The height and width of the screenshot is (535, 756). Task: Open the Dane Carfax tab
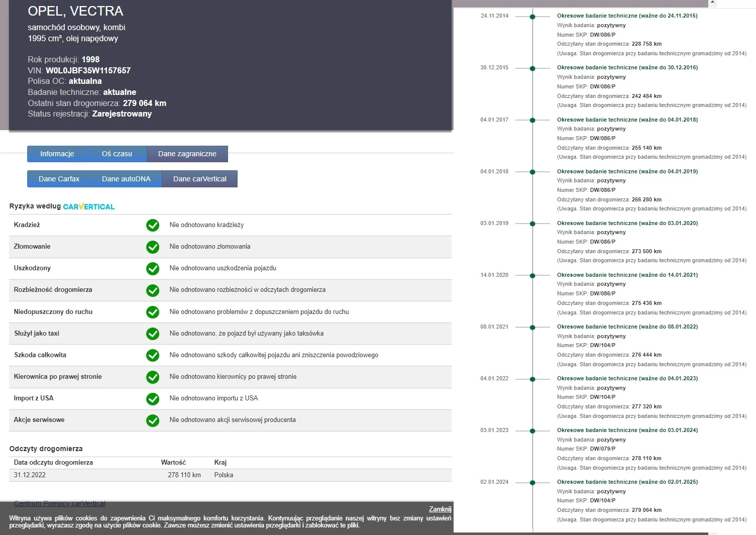point(59,179)
